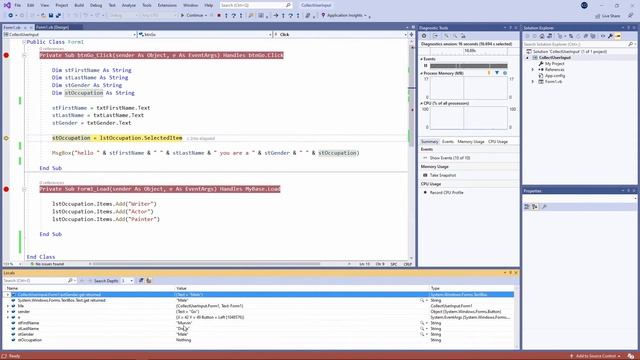The width and height of the screenshot is (640, 360).
Task: Click the Stop Debugging red square
Action: tap(219, 16)
